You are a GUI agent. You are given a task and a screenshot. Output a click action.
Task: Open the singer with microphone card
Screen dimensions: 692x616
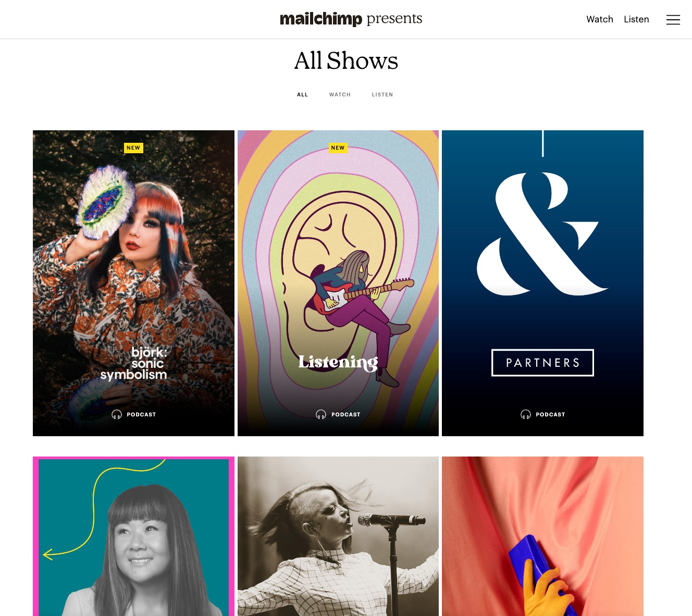338,536
